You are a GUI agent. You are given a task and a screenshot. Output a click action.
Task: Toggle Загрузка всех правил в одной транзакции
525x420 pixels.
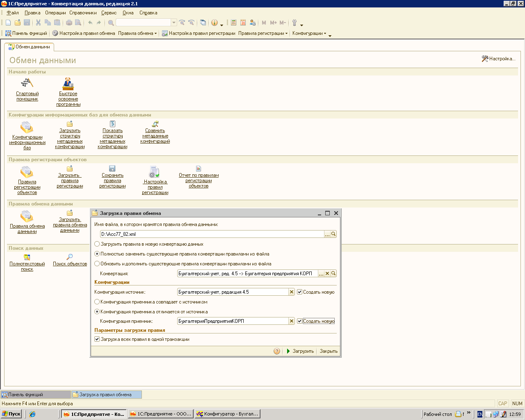point(97,339)
